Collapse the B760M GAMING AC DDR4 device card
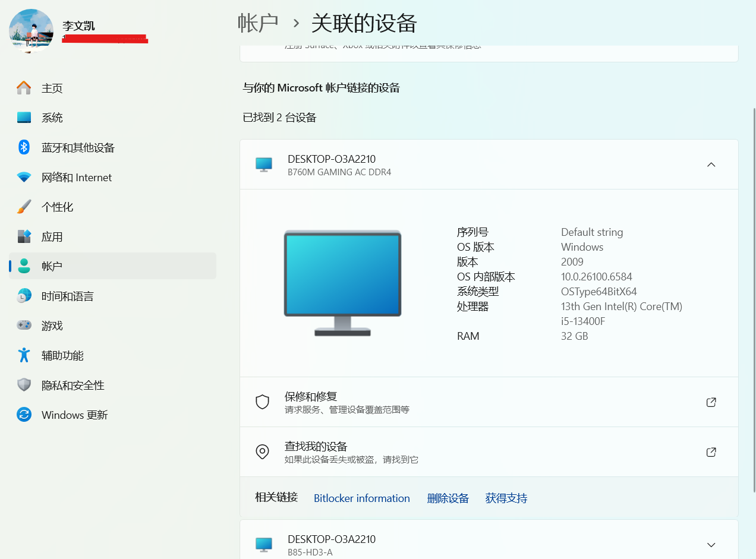 click(711, 165)
